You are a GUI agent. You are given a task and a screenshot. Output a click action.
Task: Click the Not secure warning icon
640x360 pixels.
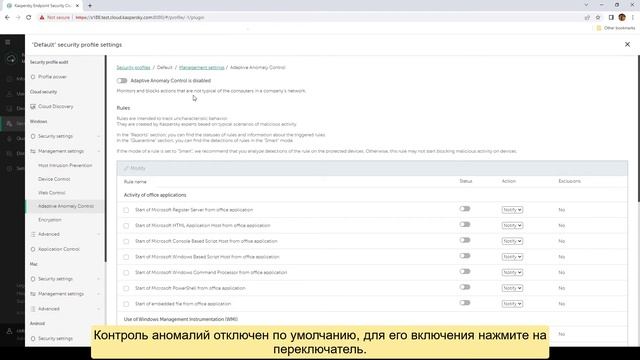click(x=42, y=18)
